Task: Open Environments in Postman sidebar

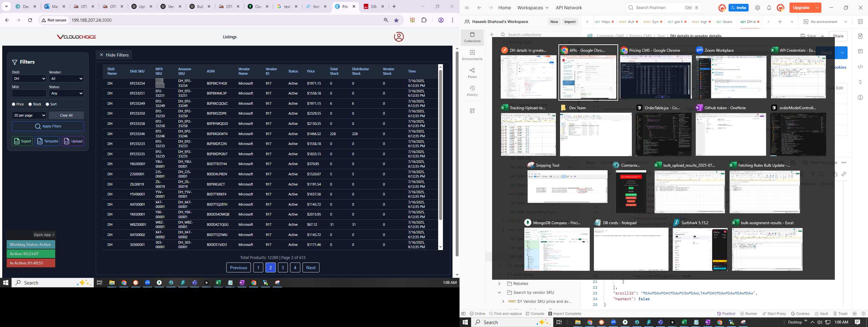Action: point(472,55)
